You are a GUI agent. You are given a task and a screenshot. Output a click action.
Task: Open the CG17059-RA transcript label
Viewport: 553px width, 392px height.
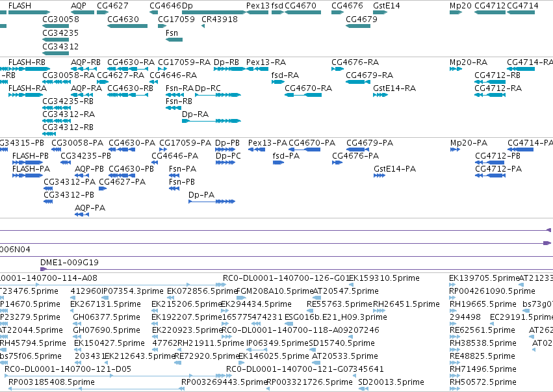click(x=184, y=62)
